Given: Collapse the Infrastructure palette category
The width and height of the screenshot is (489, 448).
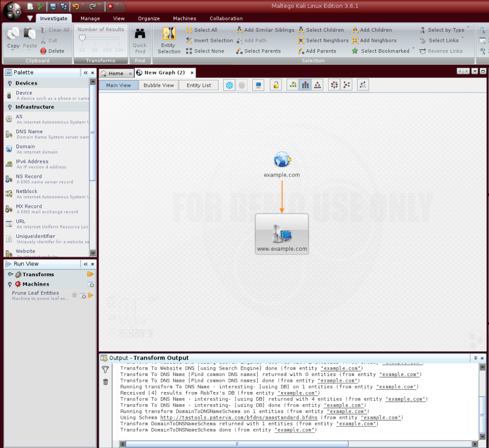Looking at the screenshot, I should point(10,107).
